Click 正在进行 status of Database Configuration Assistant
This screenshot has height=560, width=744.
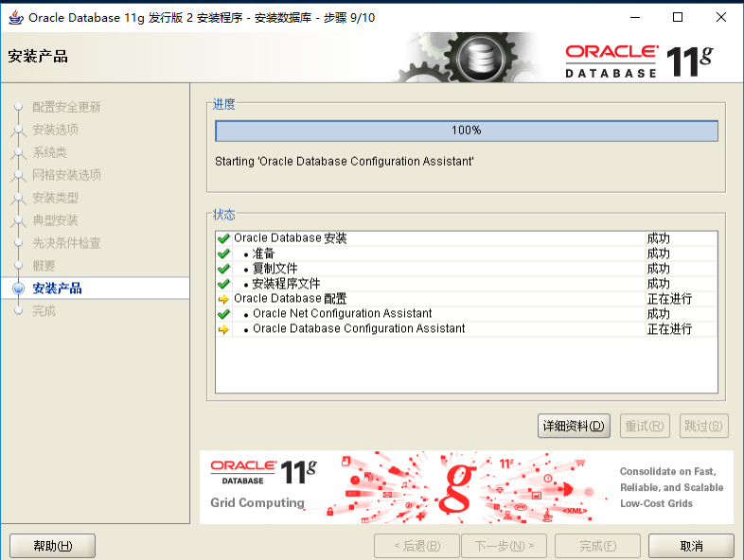point(669,329)
